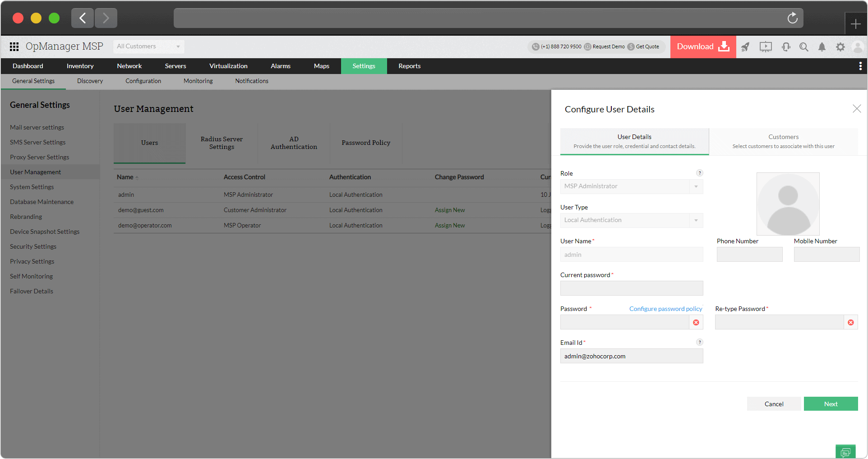The width and height of the screenshot is (868, 459).
Task: Click the Email Id input field
Action: (x=632, y=356)
